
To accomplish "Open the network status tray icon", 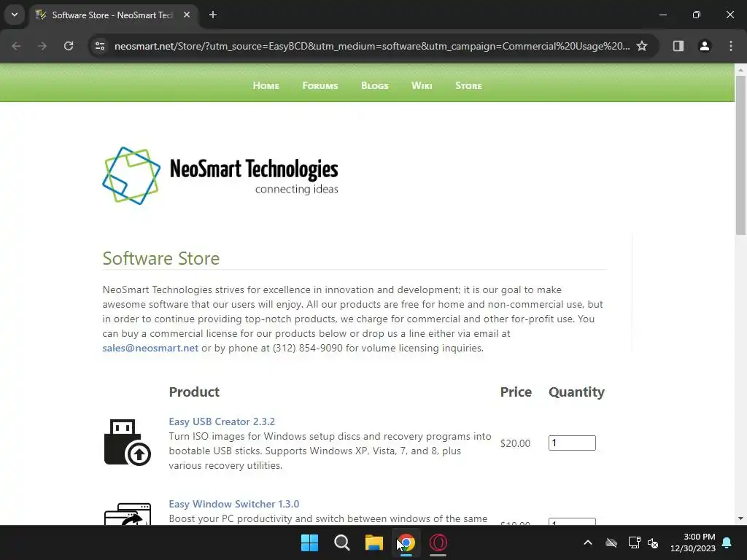I will coord(634,542).
